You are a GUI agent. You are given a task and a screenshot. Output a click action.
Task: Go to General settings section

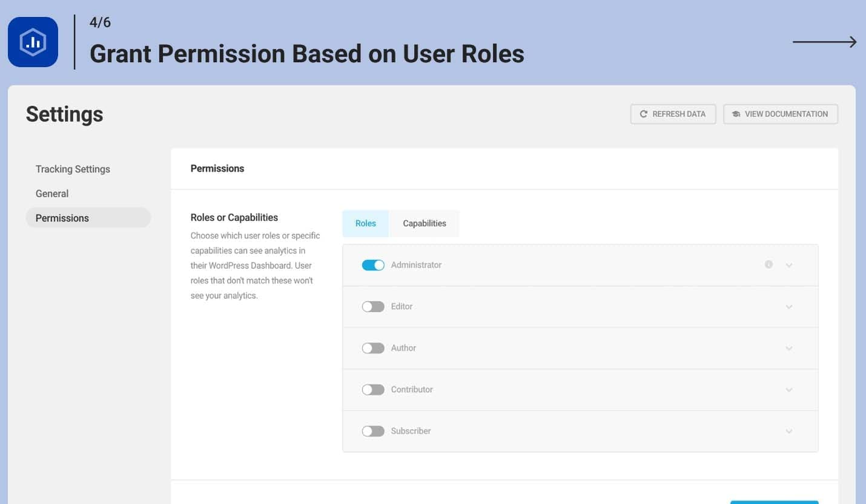[x=52, y=194]
